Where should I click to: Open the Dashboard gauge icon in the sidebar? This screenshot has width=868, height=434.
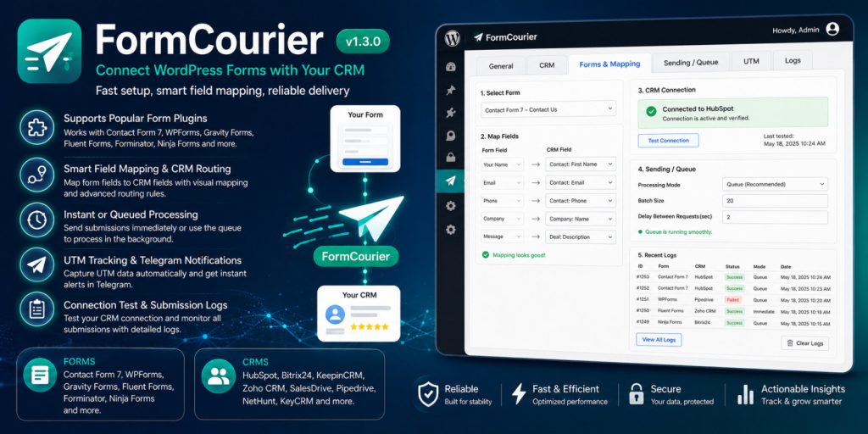451,67
